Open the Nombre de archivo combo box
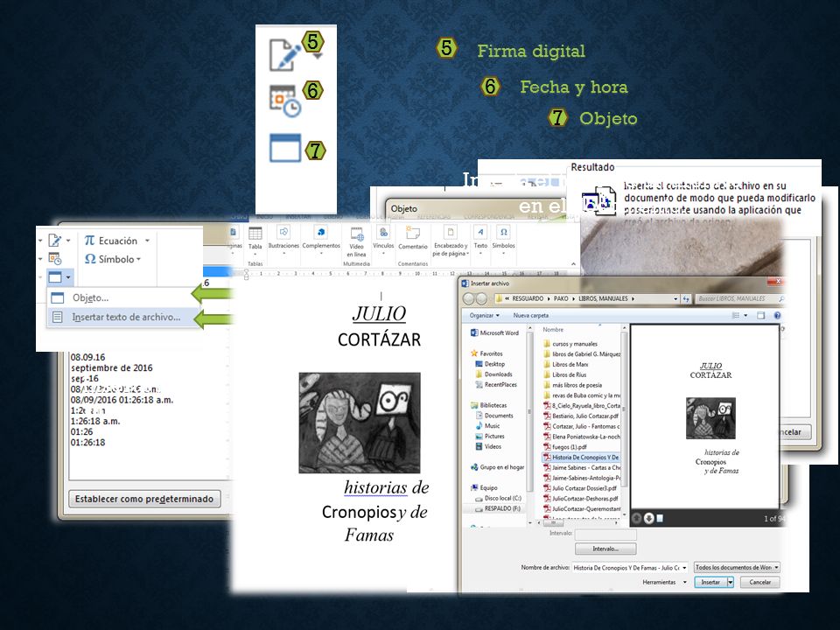Image resolution: width=840 pixels, height=630 pixels. pos(630,567)
